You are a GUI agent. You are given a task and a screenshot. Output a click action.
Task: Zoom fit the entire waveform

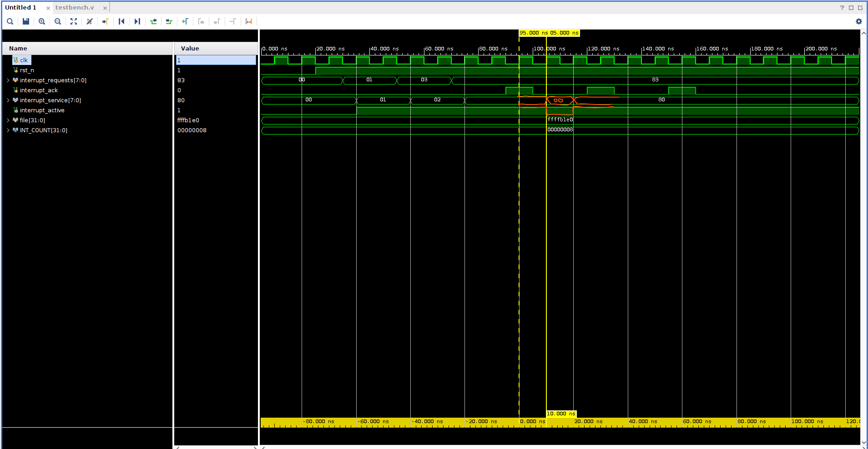click(x=74, y=21)
